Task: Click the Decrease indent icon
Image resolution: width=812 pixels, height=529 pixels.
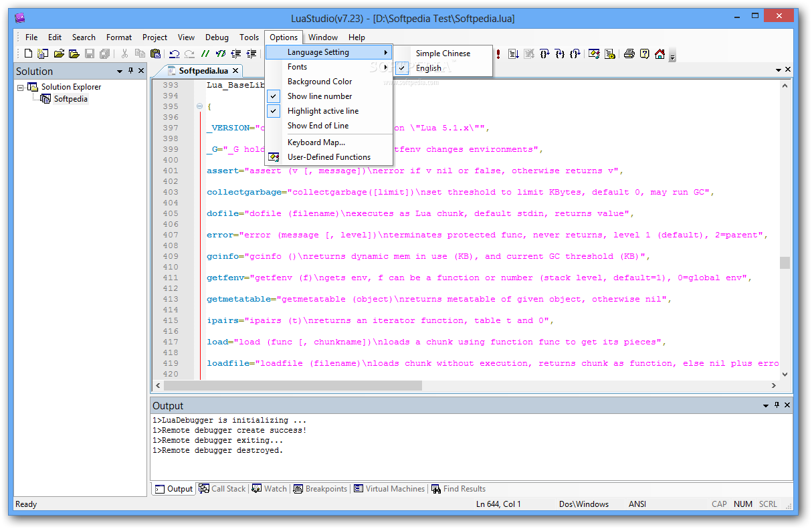Action: 236,54
